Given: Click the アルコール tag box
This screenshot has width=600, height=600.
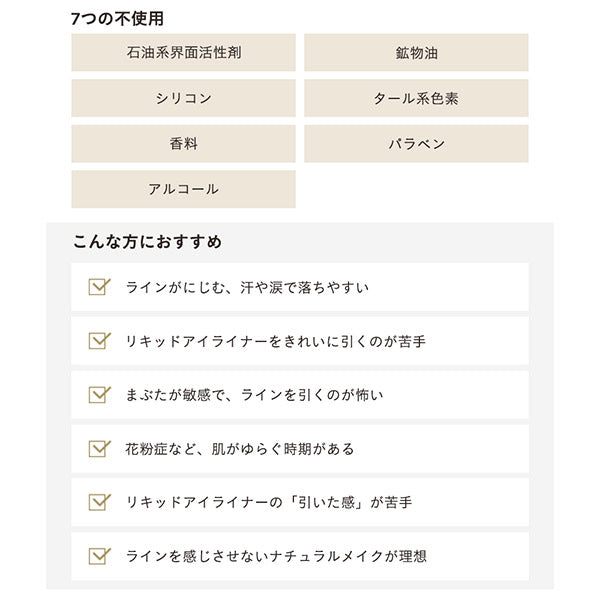Looking at the screenshot, I should [x=183, y=189].
